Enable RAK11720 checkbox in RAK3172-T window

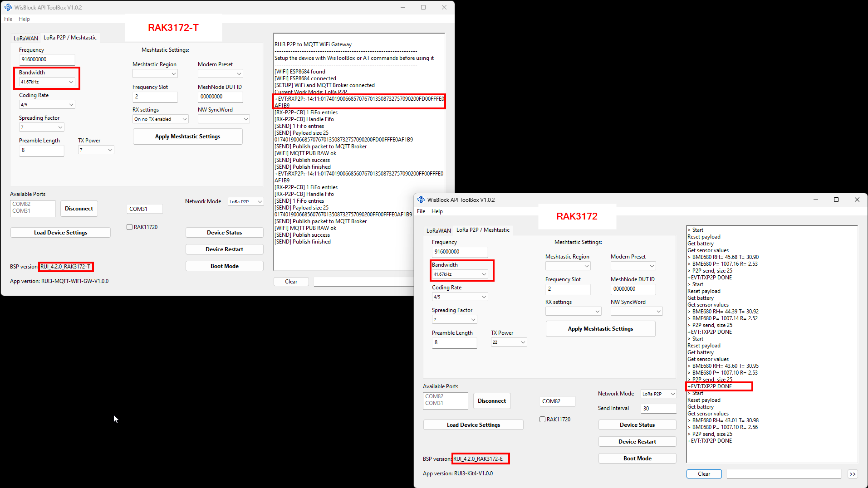point(130,227)
